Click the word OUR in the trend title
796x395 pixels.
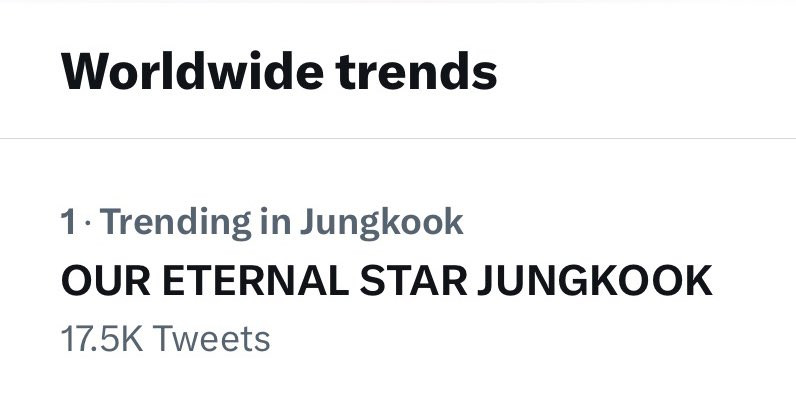106,281
